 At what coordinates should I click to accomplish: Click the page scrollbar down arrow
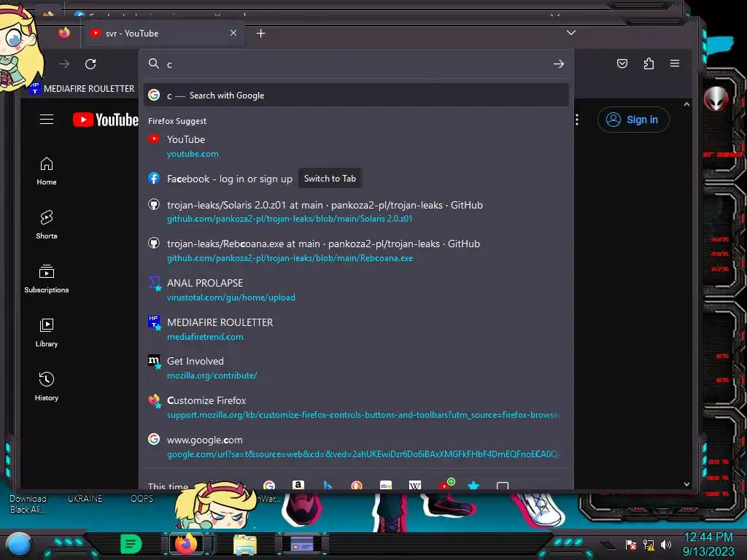pos(686,484)
